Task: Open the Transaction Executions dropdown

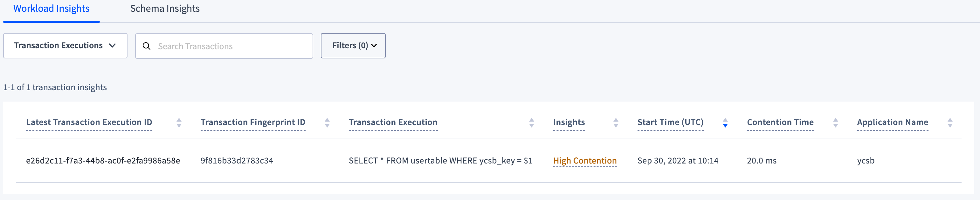Action: [x=65, y=45]
